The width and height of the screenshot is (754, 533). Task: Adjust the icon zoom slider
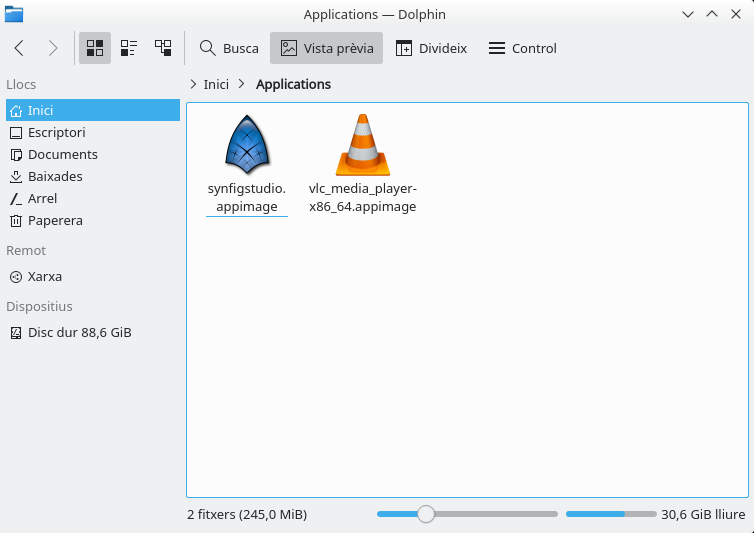coord(467,514)
